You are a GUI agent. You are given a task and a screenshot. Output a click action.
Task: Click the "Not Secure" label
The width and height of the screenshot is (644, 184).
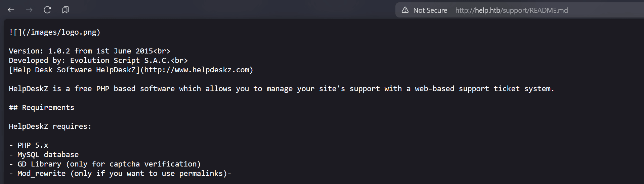430,10
